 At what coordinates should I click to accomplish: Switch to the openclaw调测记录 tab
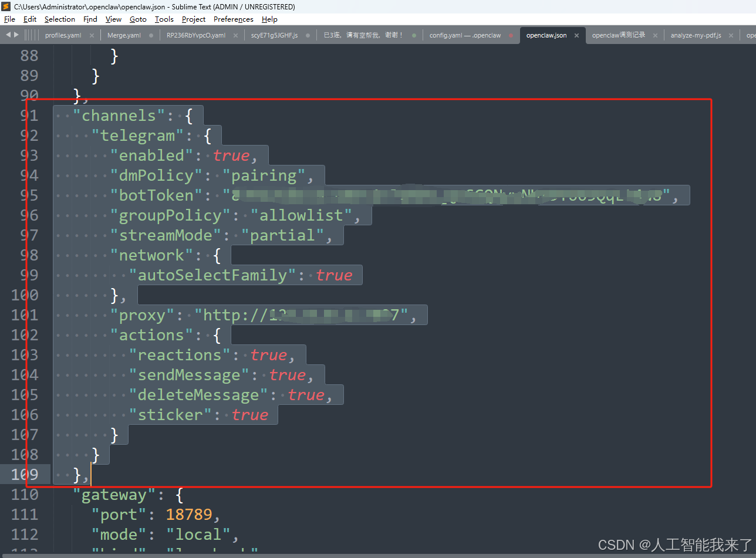click(x=619, y=35)
